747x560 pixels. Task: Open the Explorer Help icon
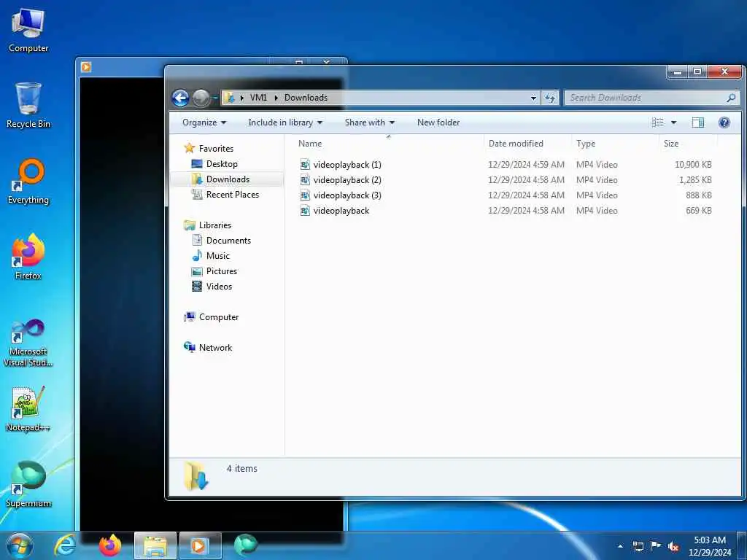coord(724,122)
